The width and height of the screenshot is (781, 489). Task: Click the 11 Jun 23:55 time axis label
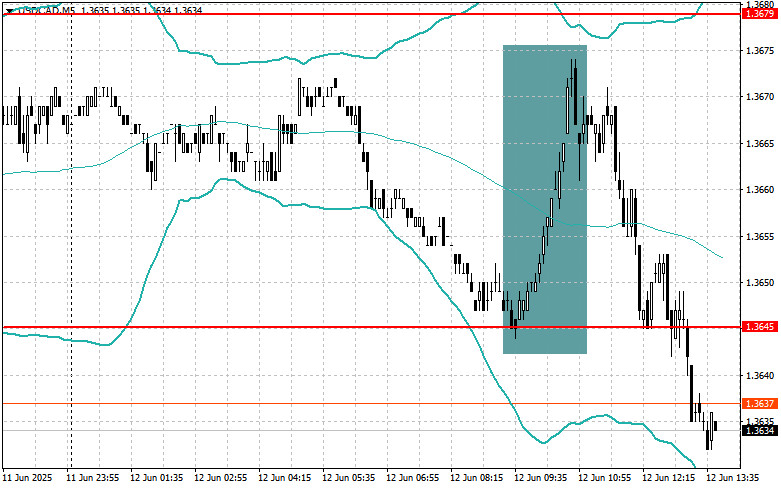pos(93,478)
